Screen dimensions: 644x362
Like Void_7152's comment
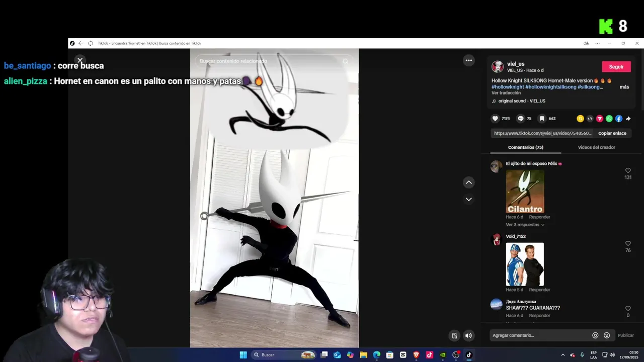pyautogui.click(x=627, y=244)
